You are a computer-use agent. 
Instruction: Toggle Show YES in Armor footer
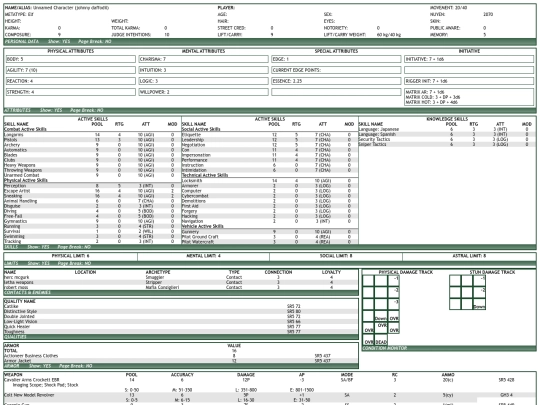[40, 366]
